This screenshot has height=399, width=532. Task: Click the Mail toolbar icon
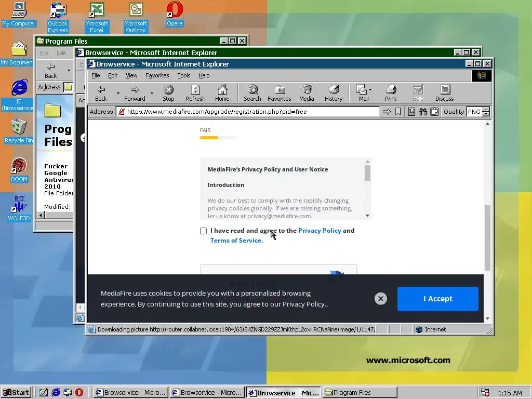pos(362,93)
